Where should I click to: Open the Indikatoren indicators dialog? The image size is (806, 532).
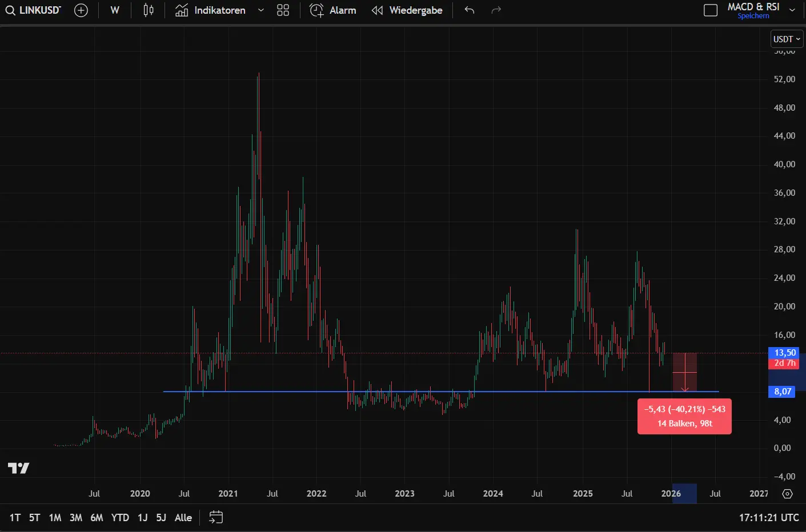point(210,10)
